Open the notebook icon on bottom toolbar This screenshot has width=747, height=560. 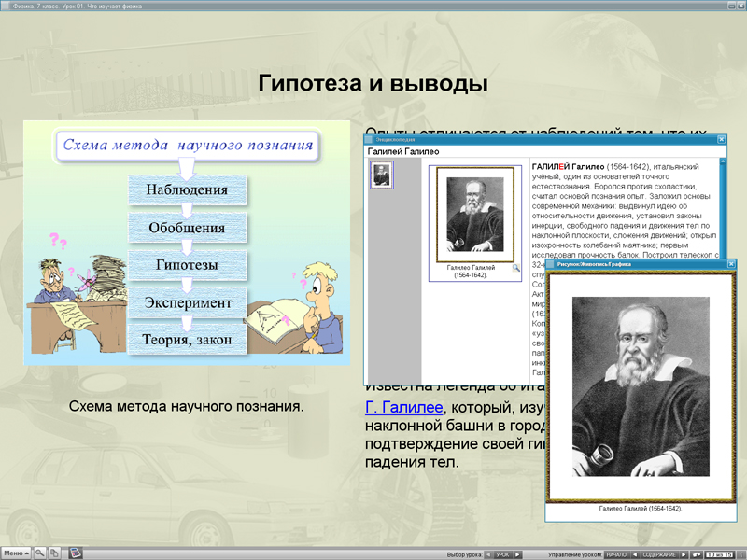[x=75, y=553]
